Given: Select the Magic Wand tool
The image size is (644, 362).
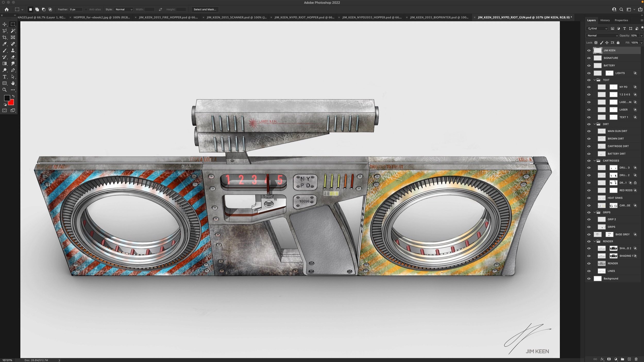Looking at the screenshot, I should point(13,31).
